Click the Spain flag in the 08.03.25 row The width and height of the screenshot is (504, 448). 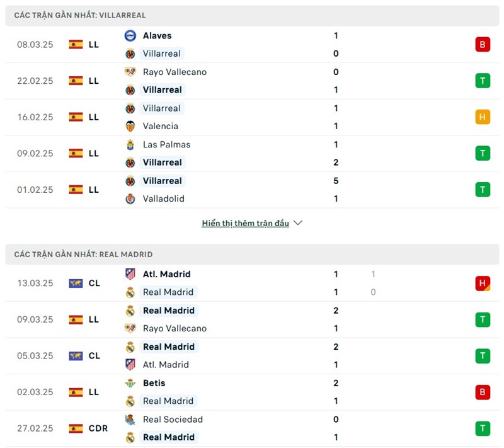76,44
